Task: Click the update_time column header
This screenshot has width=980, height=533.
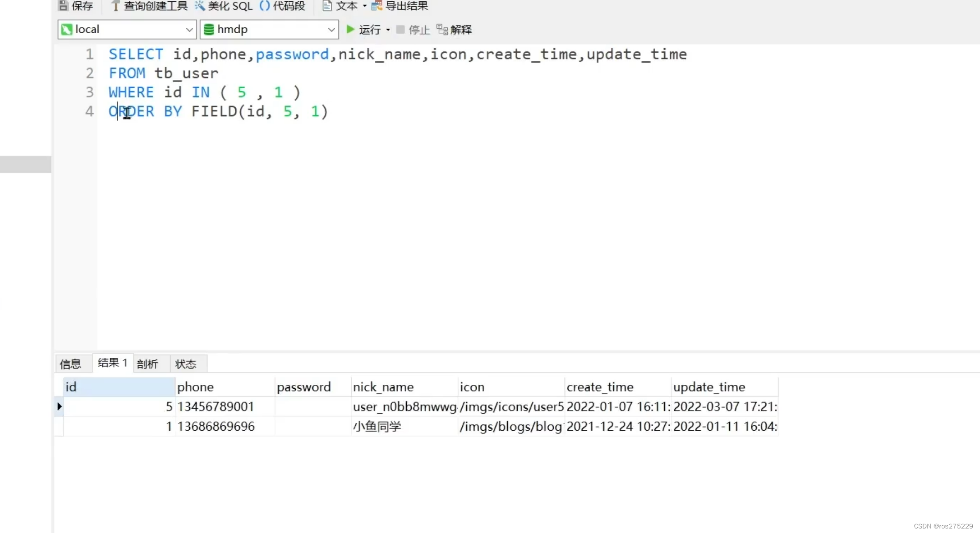Action: click(709, 387)
